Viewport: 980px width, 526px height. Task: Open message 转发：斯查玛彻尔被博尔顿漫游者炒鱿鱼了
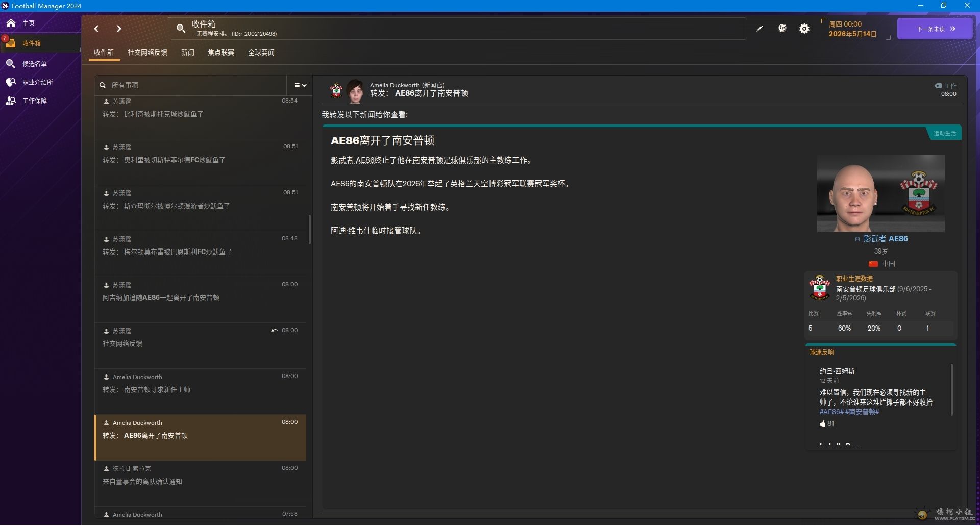click(x=200, y=208)
